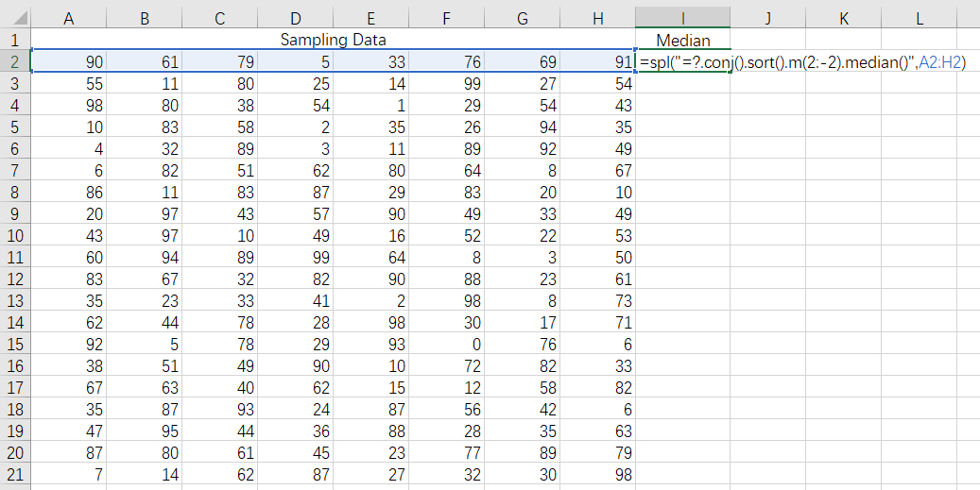Select column G header
The height and width of the screenshot is (490, 980).
coord(522,18)
